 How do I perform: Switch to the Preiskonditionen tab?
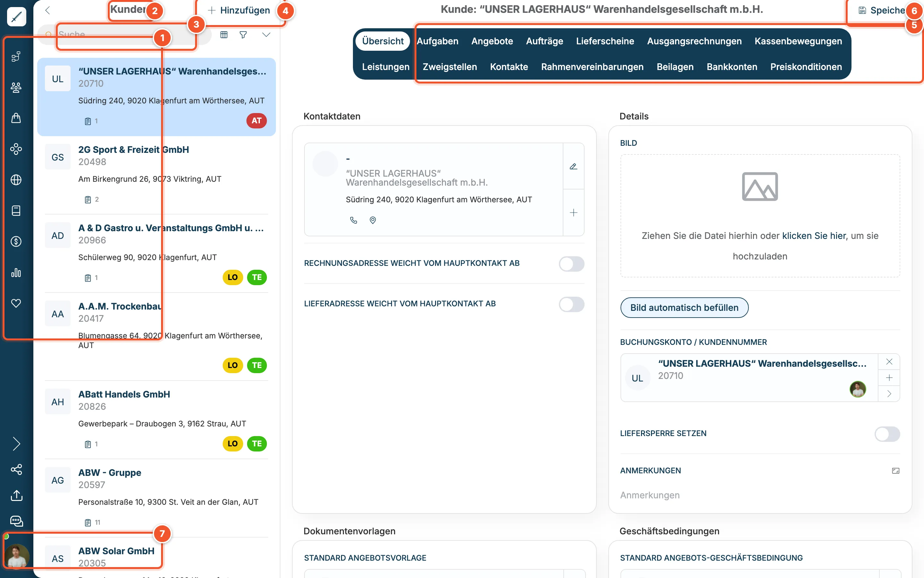coord(806,67)
